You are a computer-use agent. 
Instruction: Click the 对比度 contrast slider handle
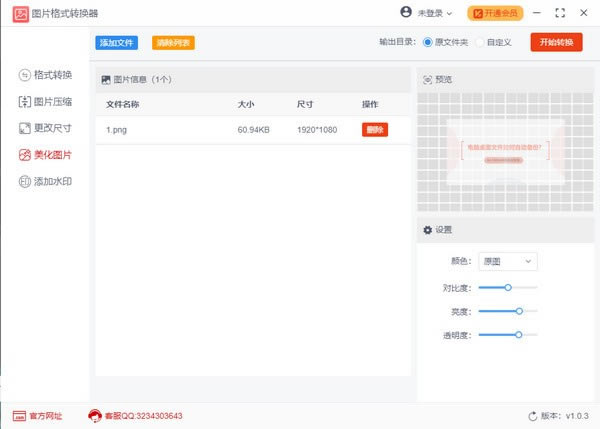click(x=508, y=287)
